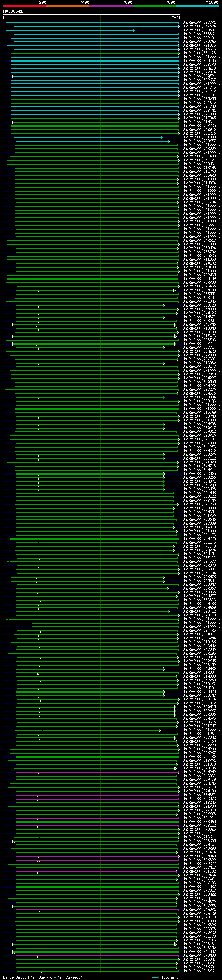Screen dimensions: 222x980
Task: Select UniRef100_C5YFN1 label
Action: [x=199, y=110]
